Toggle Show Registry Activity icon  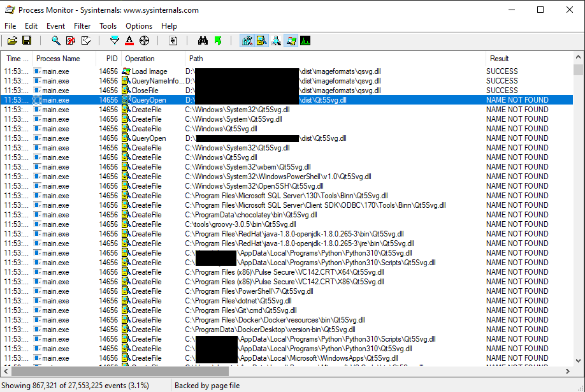[x=247, y=41]
